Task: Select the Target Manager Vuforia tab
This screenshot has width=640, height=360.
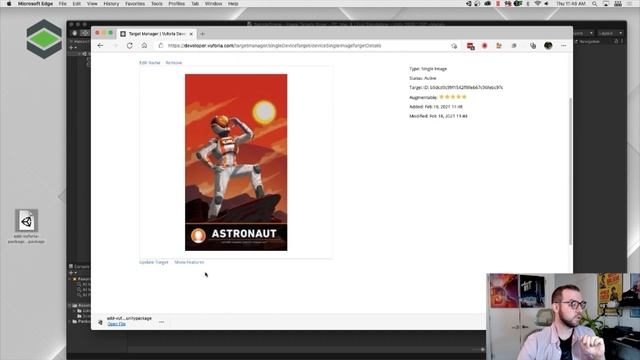Action: pos(157,34)
